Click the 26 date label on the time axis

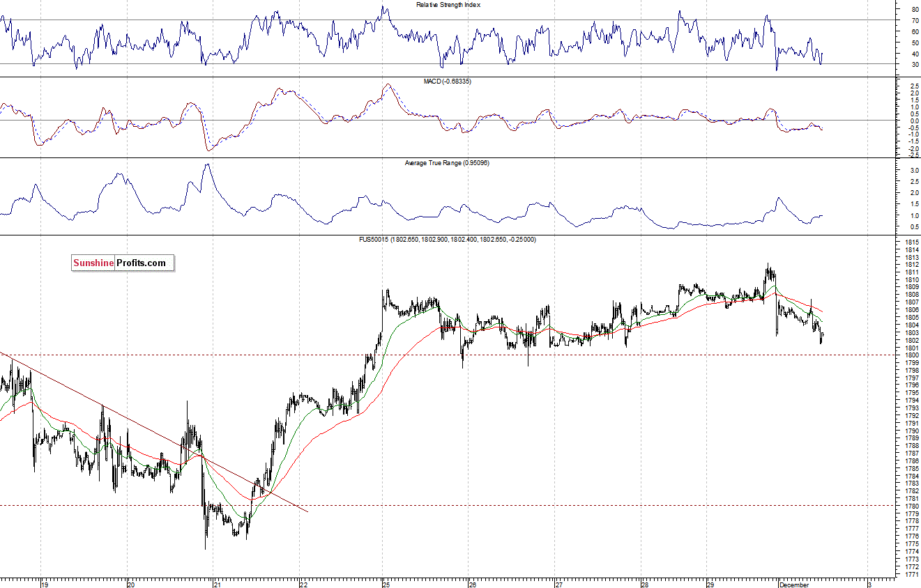[x=473, y=584]
